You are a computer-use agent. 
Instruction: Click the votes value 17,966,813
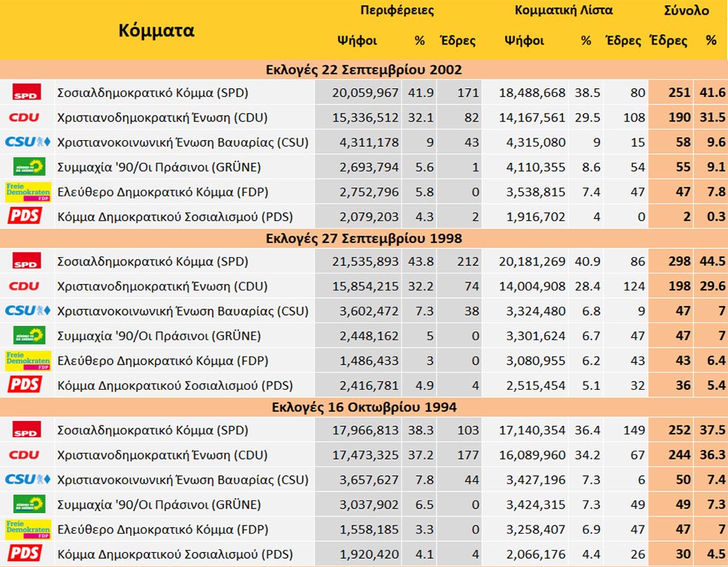pos(365,431)
